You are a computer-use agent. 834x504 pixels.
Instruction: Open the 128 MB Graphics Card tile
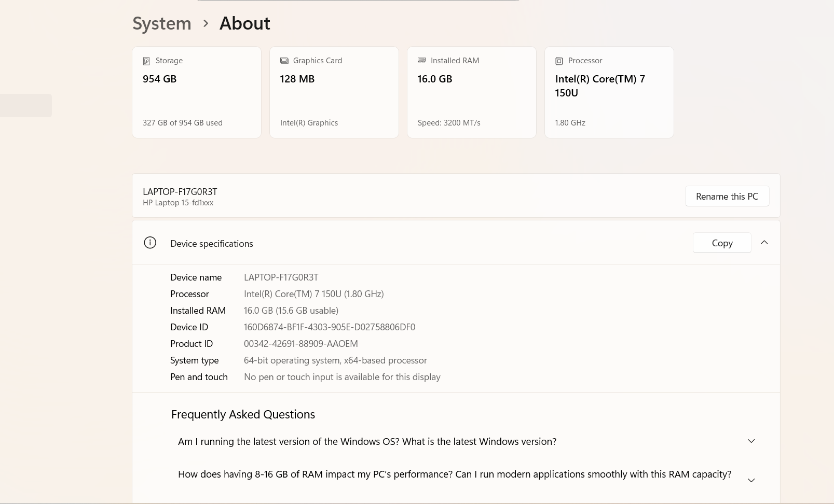[x=334, y=92]
